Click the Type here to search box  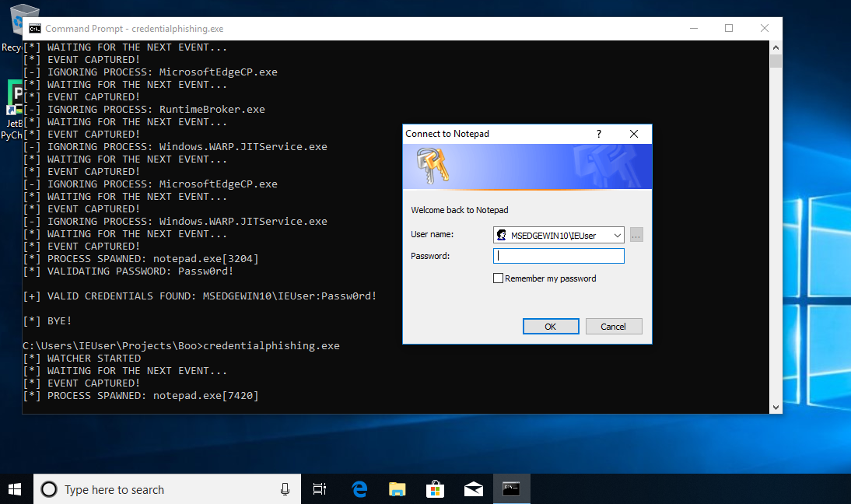point(167,489)
